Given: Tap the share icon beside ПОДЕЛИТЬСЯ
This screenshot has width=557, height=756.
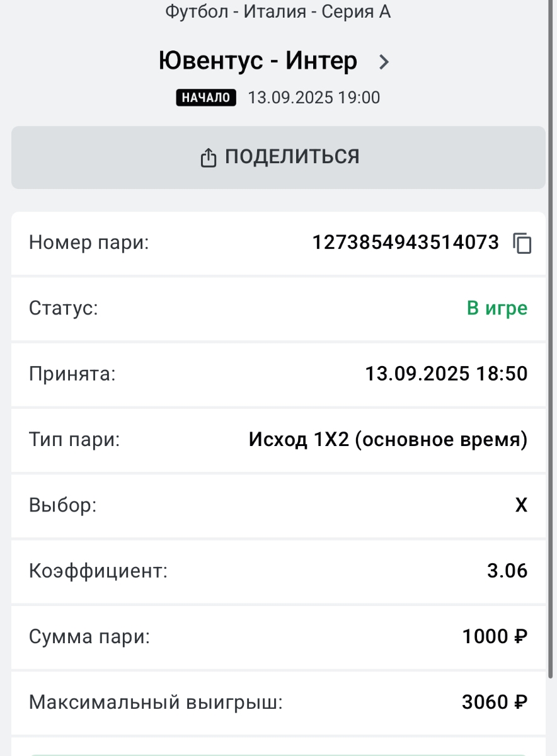Looking at the screenshot, I should 208,158.
